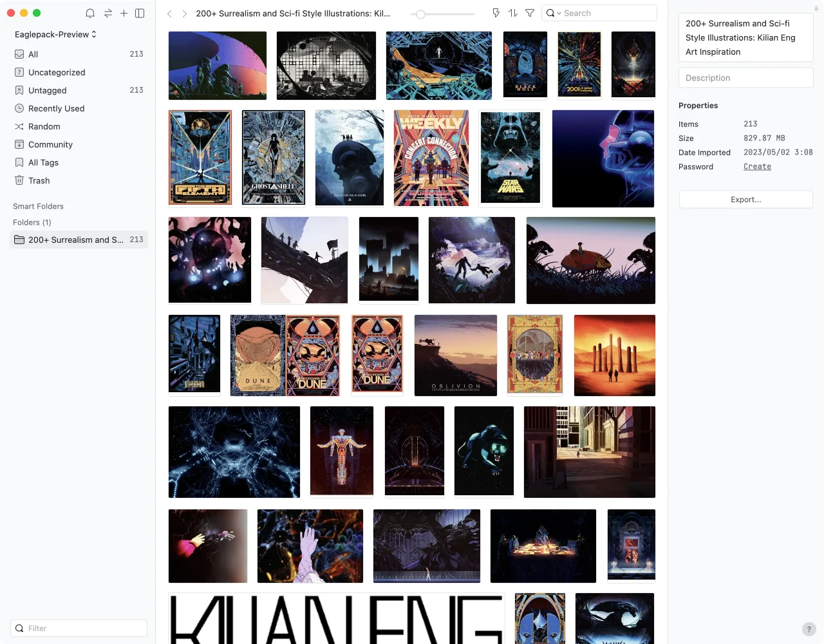This screenshot has width=824, height=644.
Task: Open search options magnifier dropdown
Action: point(554,13)
